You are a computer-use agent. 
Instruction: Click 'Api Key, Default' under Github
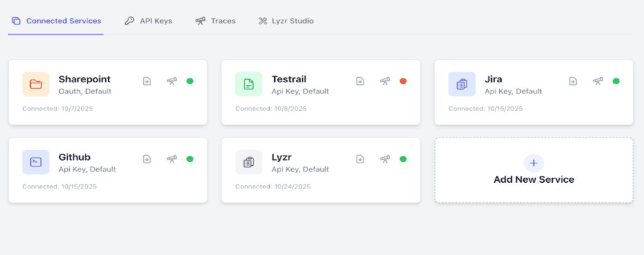87,169
